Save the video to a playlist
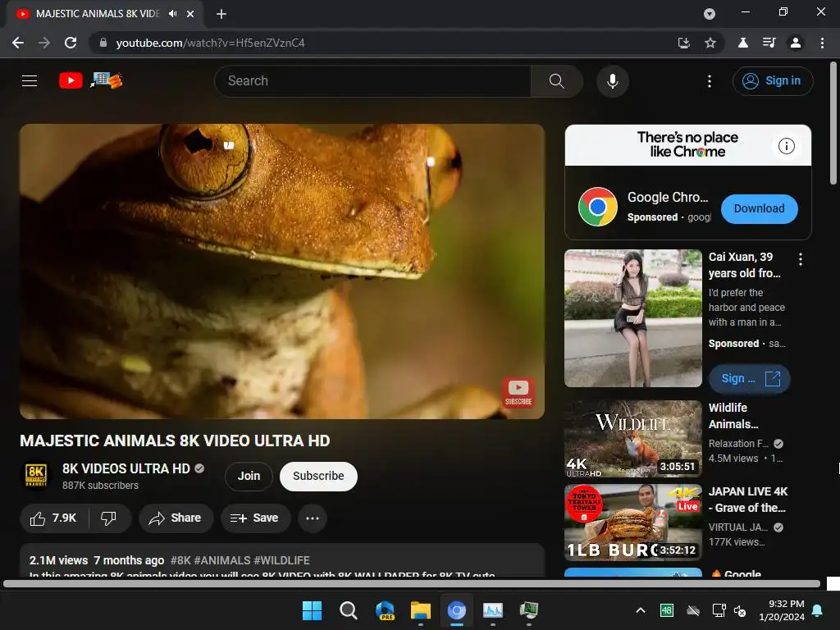Viewport: 840px width, 630px height. coord(255,518)
